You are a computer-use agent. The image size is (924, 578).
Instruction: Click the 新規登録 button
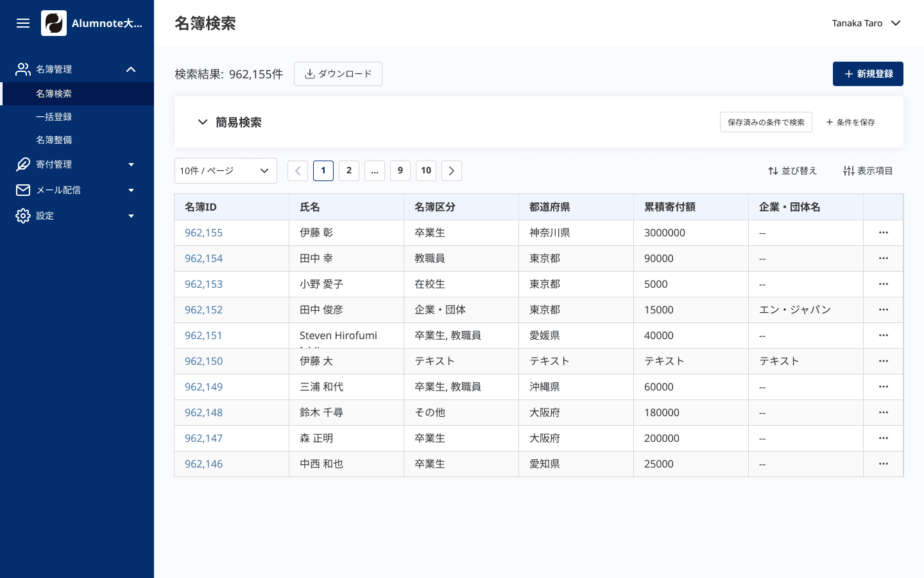point(868,74)
